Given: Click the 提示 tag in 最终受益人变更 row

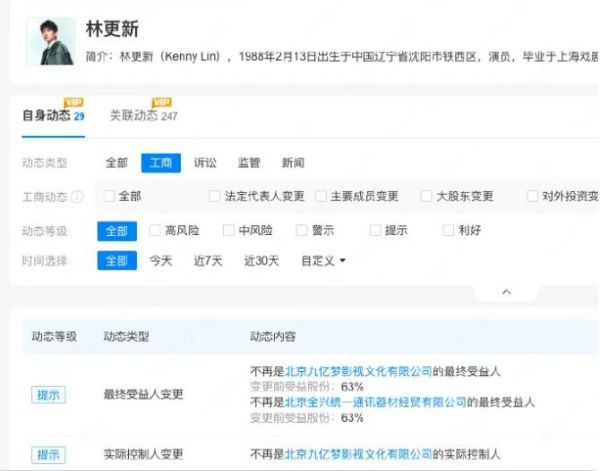Looking at the screenshot, I should point(48,395).
